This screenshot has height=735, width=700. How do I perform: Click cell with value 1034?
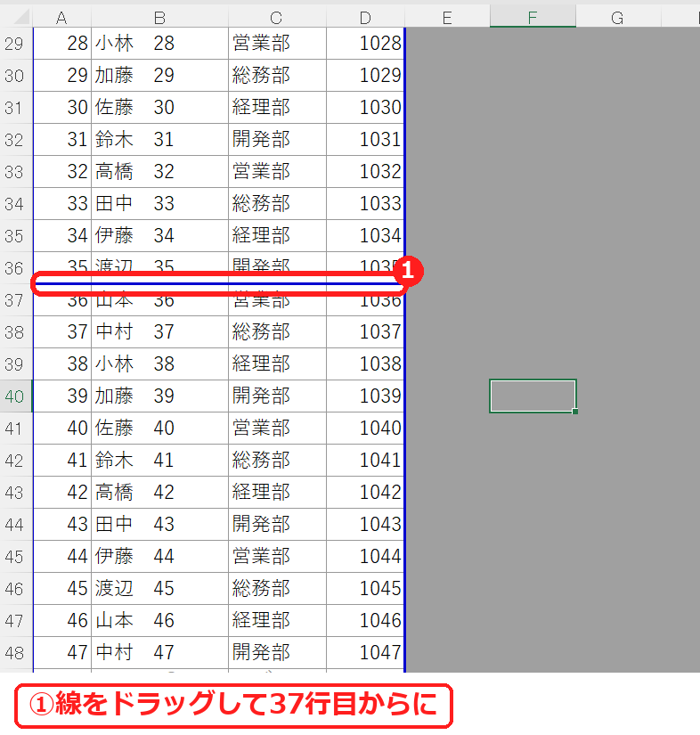pyautogui.click(x=365, y=236)
